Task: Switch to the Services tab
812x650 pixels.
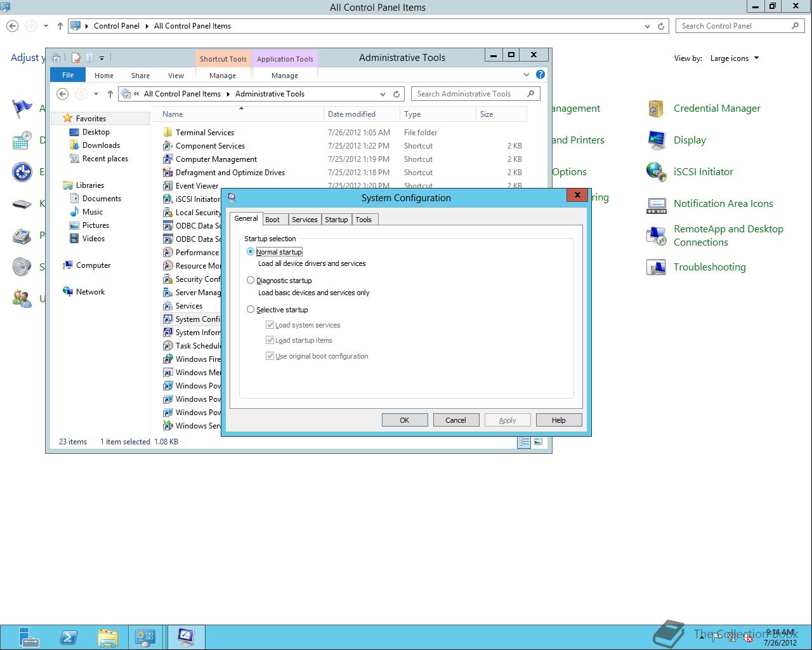Action: [x=304, y=220]
